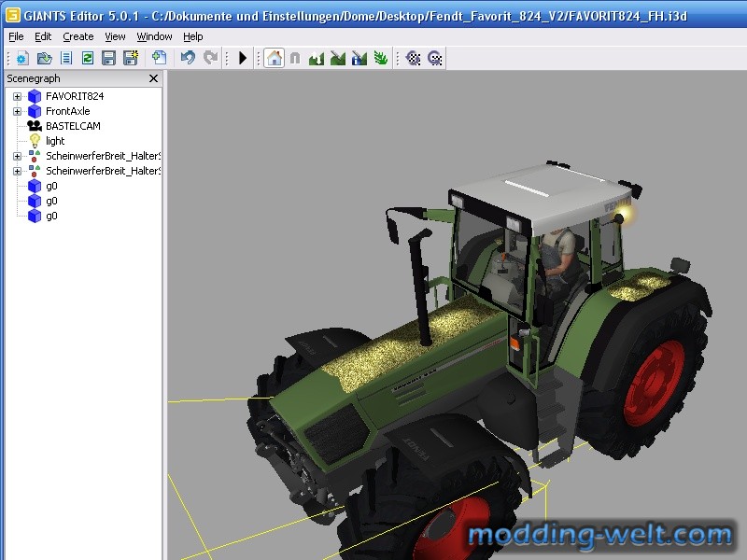Click the Undo arrow icon
Image resolution: width=747 pixels, height=560 pixels.
[188, 58]
